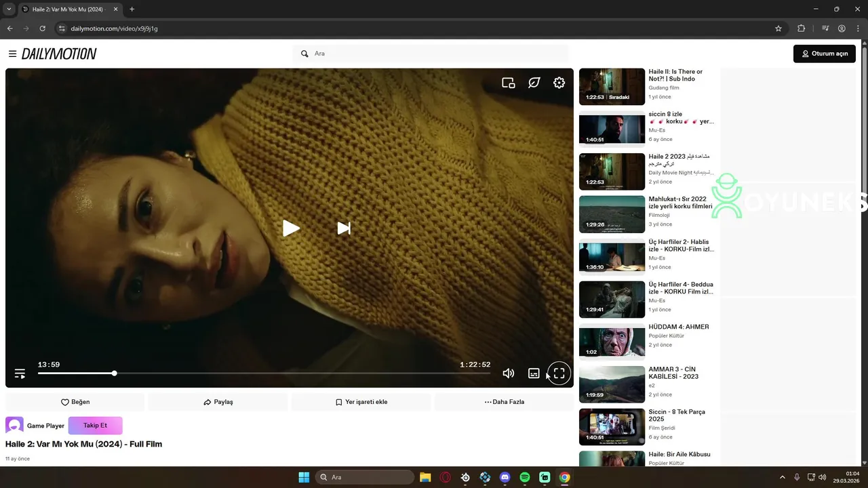Click the leaf icon in player
The width and height of the screenshot is (868, 488).
coord(534,83)
